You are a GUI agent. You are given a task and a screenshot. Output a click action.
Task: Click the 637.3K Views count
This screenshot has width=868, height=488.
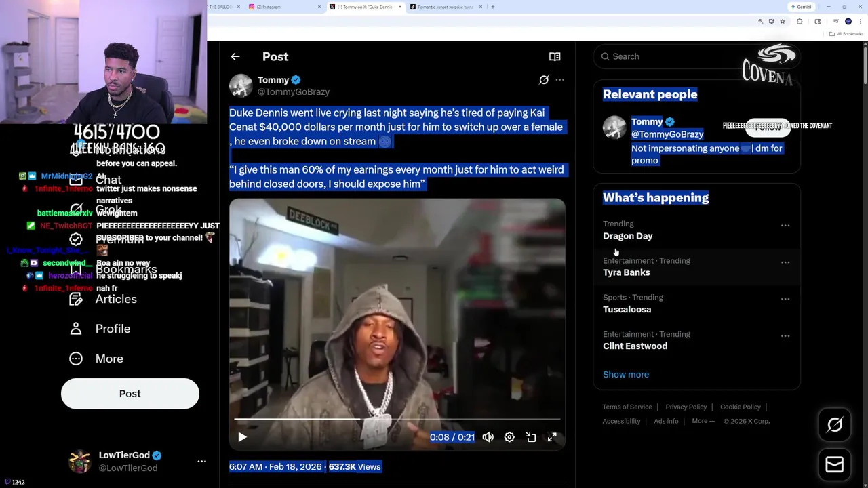[x=355, y=466]
